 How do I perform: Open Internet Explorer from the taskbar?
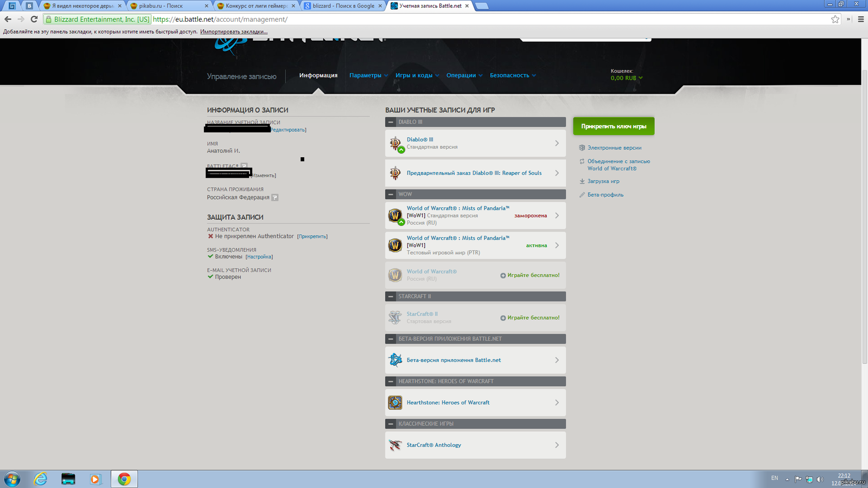click(41, 479)
